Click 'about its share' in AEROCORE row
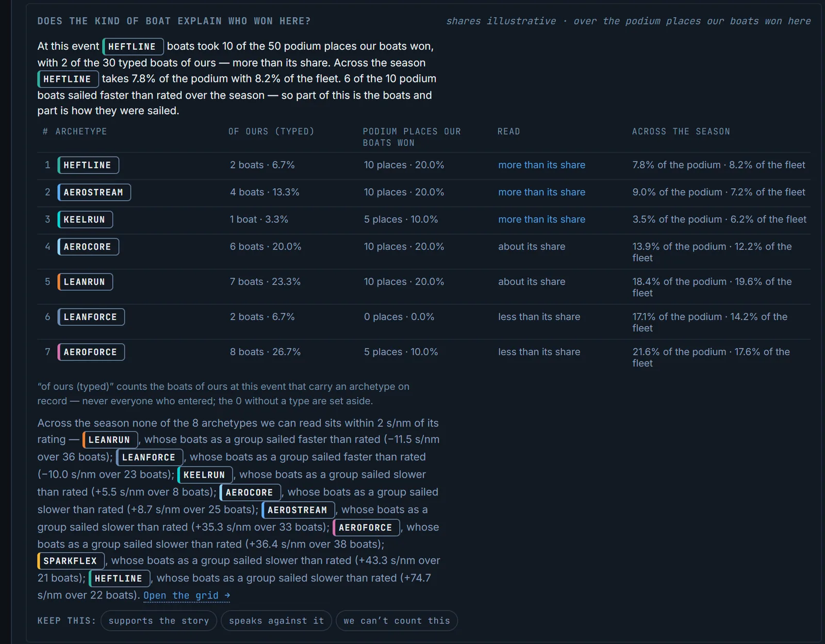Viewport: 825px width, 644px height. [x=532, y=247]
